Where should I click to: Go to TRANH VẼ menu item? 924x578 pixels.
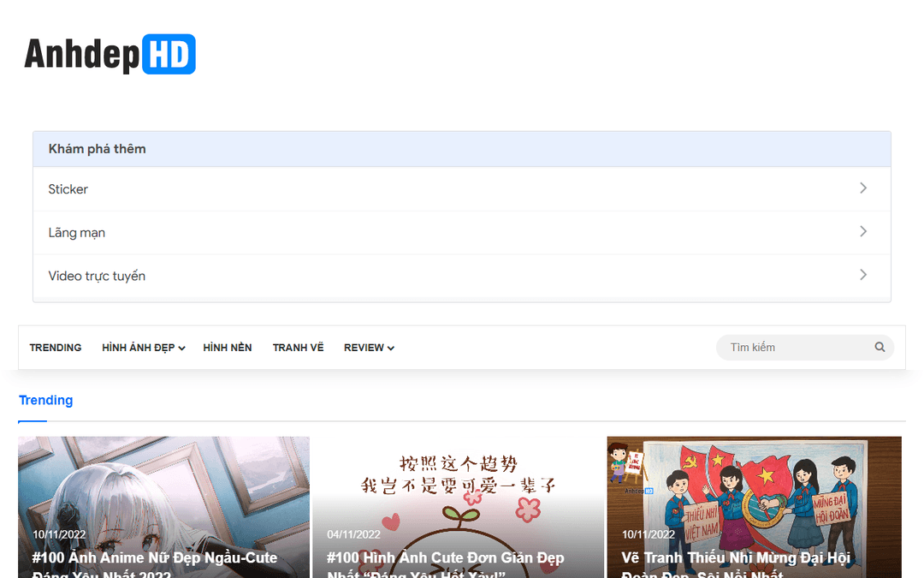pos(299,348)
